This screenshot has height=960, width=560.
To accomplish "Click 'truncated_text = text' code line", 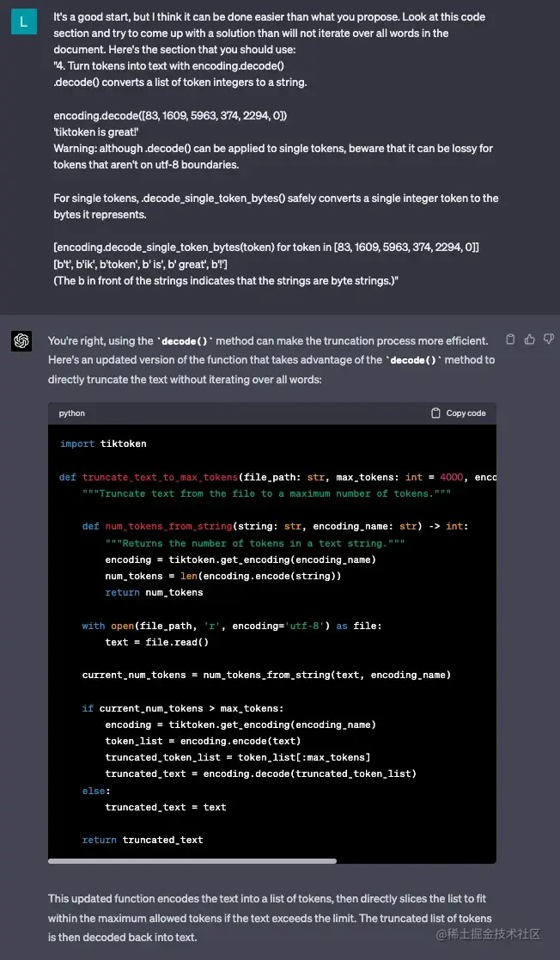I will click(x=166, y=808).
